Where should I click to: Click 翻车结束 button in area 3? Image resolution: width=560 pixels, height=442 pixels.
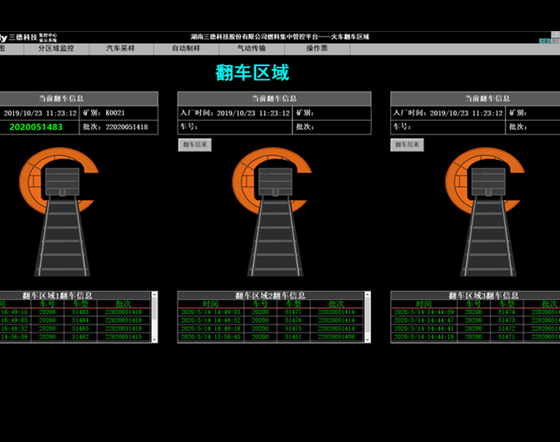(407, 145)
